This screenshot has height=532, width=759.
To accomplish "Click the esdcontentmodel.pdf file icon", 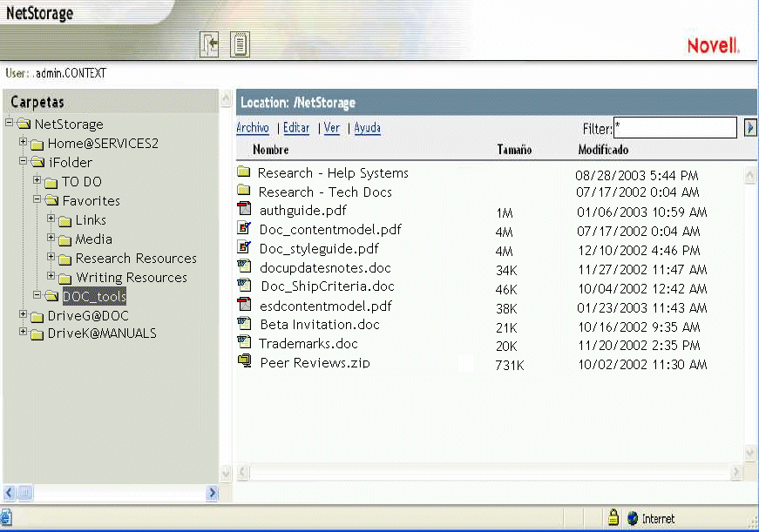I will [245, 304].
